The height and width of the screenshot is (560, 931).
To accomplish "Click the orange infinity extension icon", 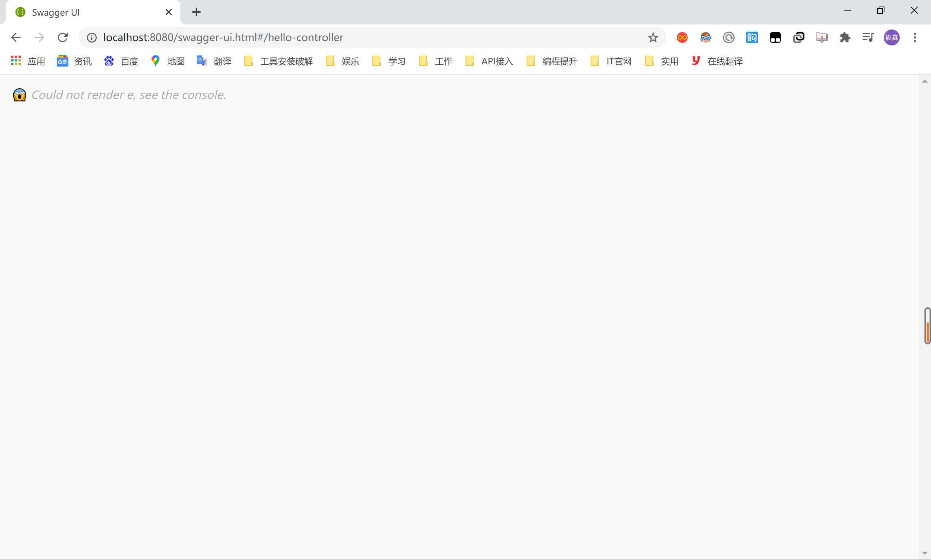I will [x=682, y=37].
